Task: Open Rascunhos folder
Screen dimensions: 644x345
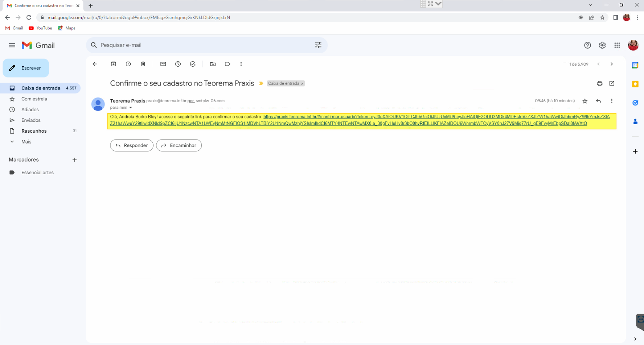Action: click(x=40, y=131)
